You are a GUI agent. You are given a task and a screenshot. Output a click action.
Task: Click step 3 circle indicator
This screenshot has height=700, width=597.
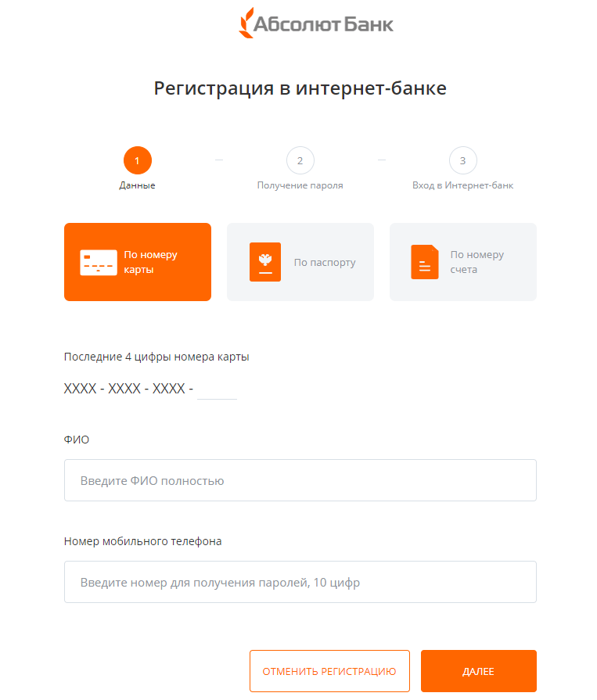[x=462, y=160]
